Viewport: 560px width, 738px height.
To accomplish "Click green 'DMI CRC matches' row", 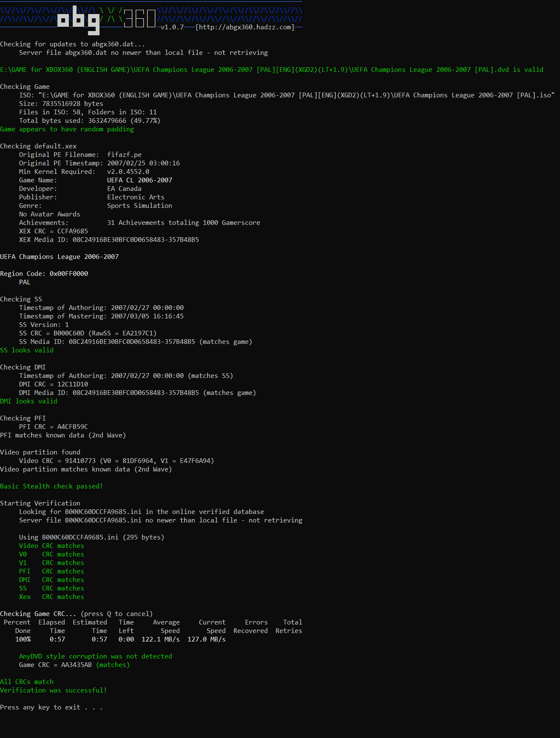I will click(51, 580).
